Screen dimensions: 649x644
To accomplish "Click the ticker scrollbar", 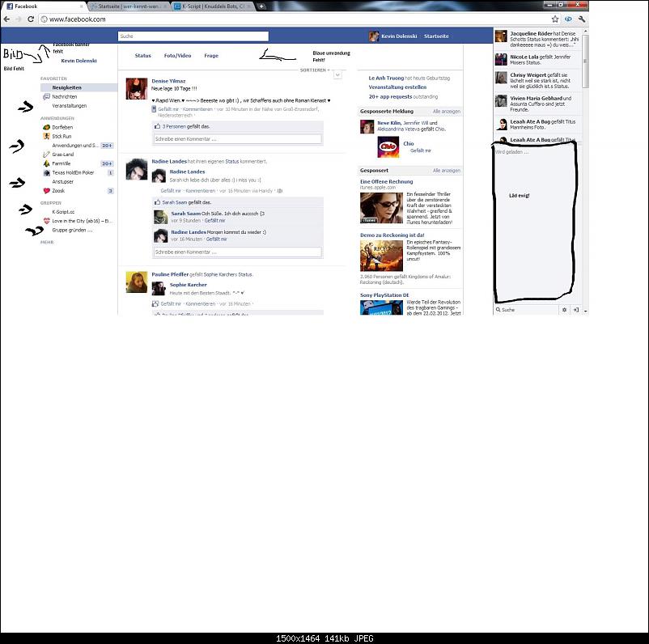I will point(585,61).
